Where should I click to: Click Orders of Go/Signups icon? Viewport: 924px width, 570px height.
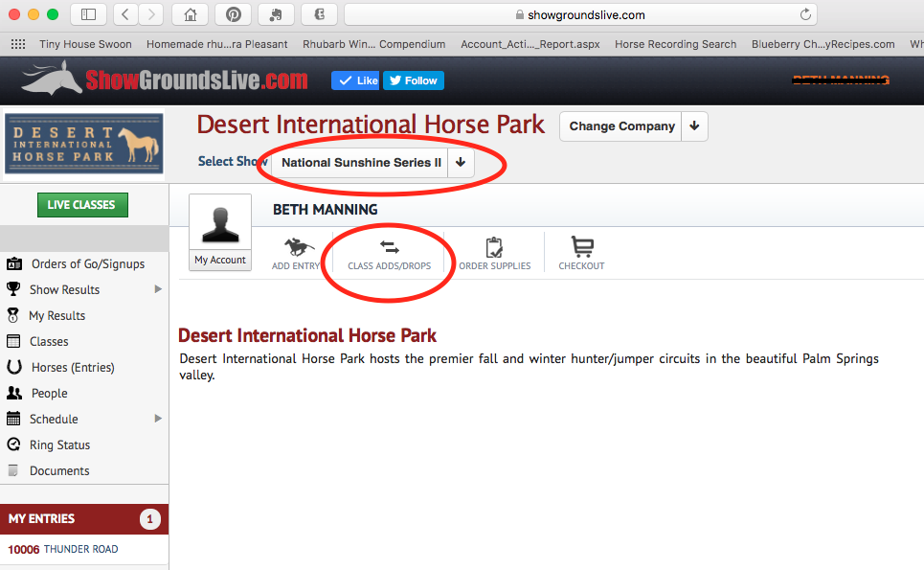click(14, 263)
